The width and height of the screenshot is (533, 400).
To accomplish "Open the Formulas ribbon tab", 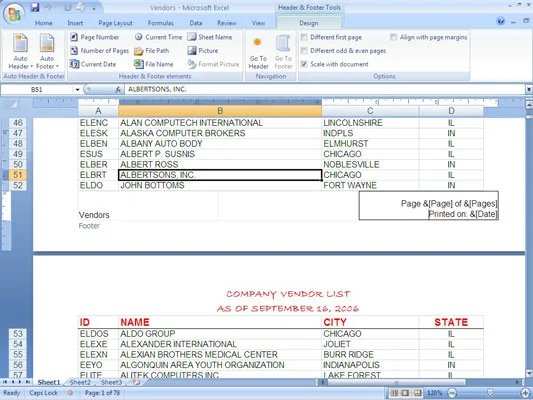I will [160, 23].
